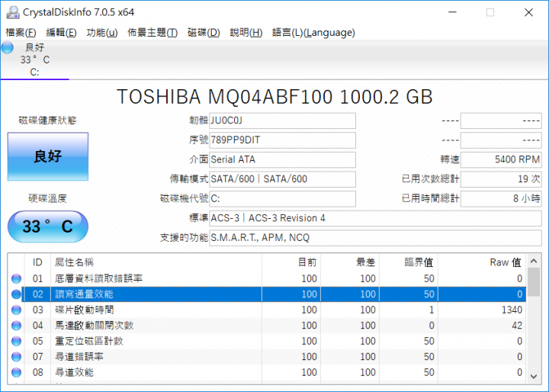
Task: Click the CrystalDiskInfo app icon in title bar
Action: 13,12
